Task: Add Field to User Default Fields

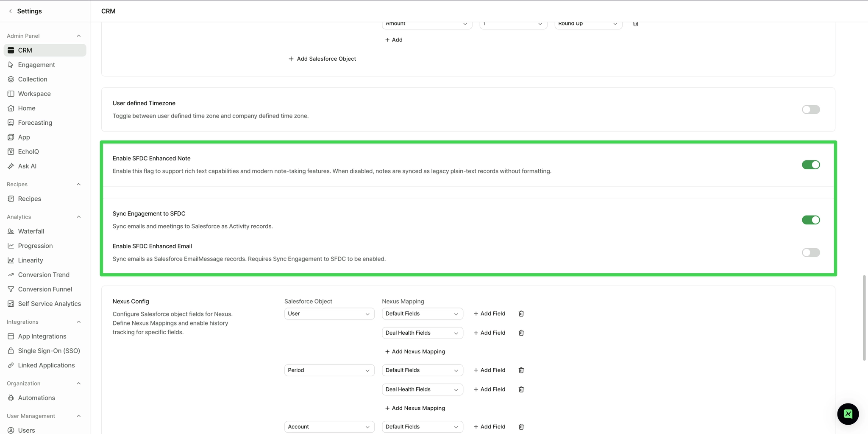Action: 490,314
